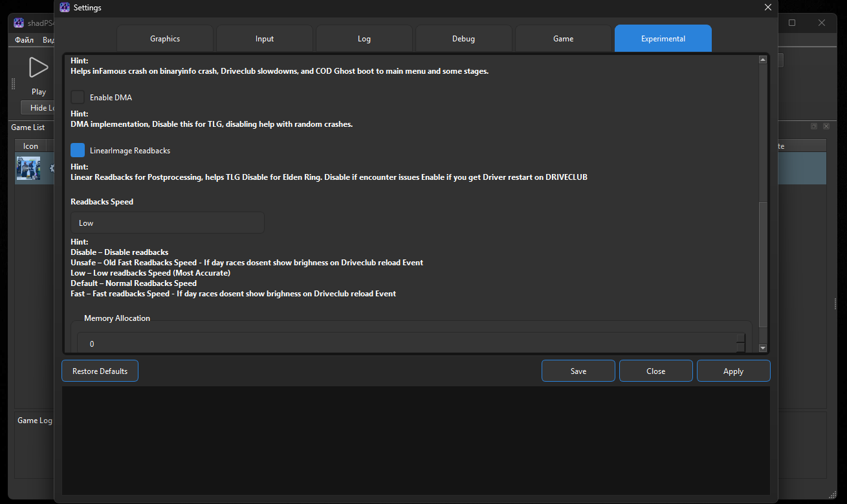
Task: Open the Вид menu in shadPS4
Action: click(47, 39)
